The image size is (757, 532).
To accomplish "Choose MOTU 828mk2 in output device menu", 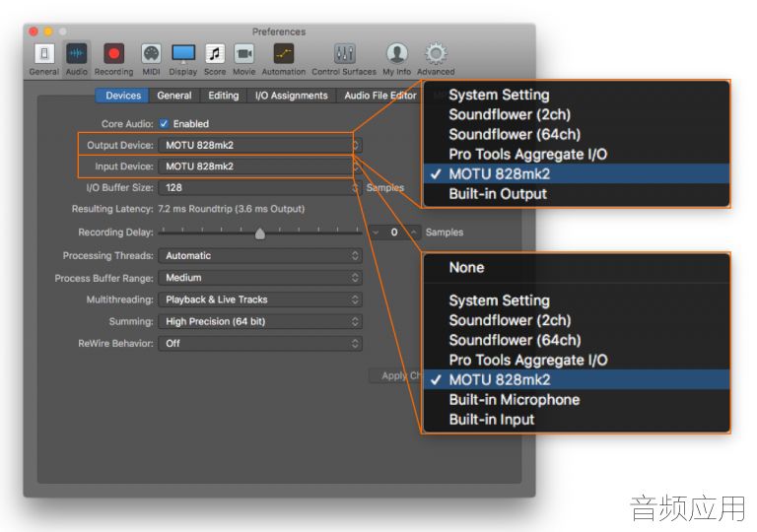I will pos(577,173).
